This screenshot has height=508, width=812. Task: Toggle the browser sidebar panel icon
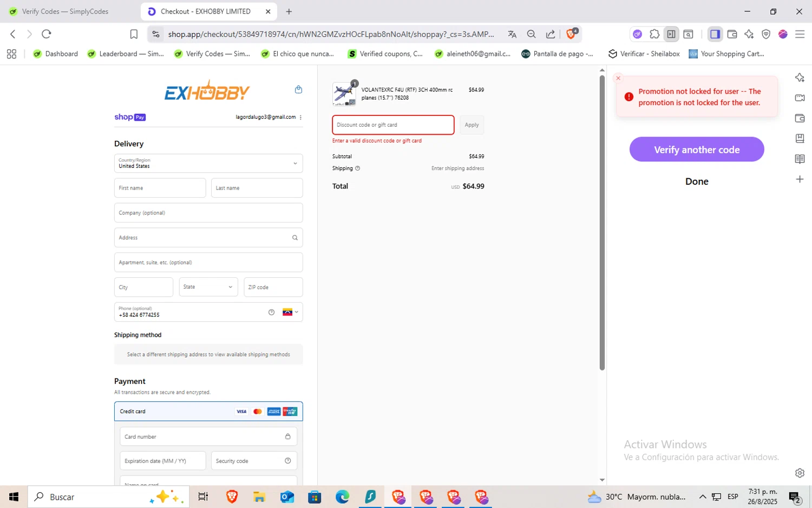(715, 34)
